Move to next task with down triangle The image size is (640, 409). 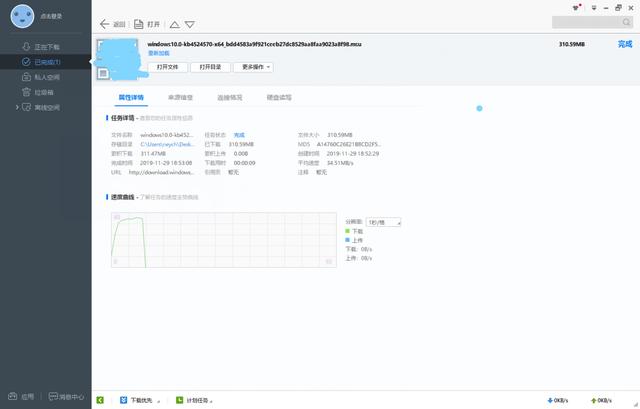(x=190, y=24)
